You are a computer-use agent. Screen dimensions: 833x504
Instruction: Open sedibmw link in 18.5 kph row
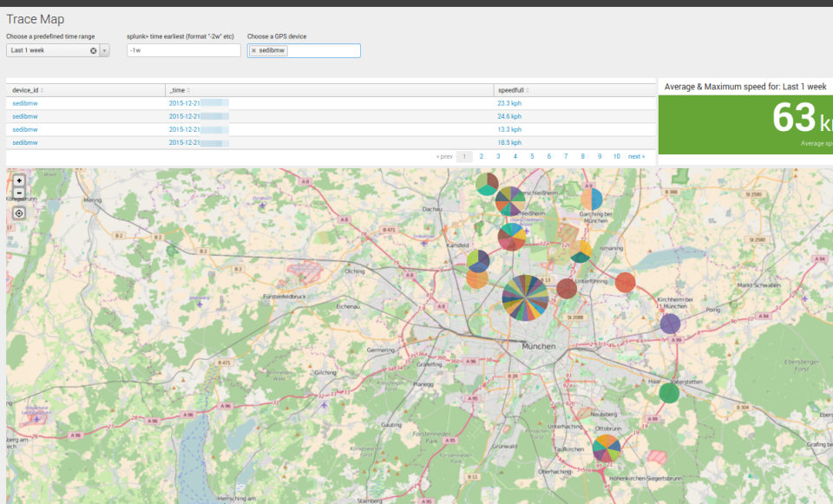25,143
